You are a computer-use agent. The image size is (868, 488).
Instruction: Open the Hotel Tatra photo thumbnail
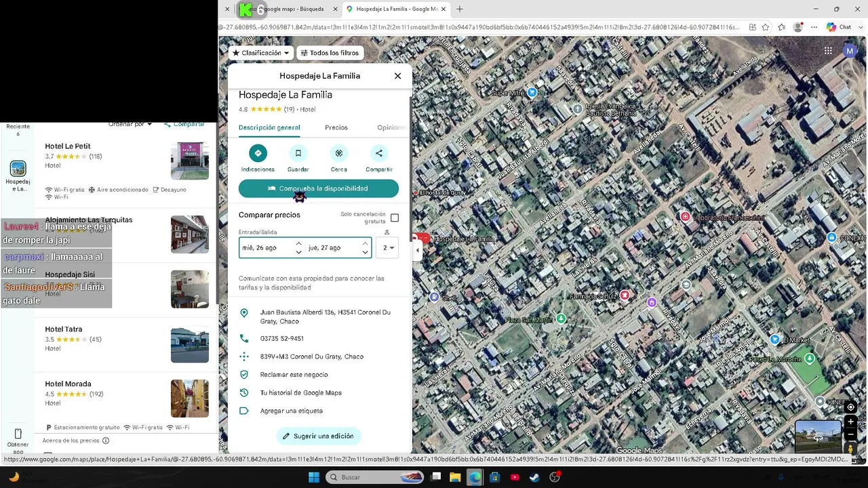click(190, 345)
